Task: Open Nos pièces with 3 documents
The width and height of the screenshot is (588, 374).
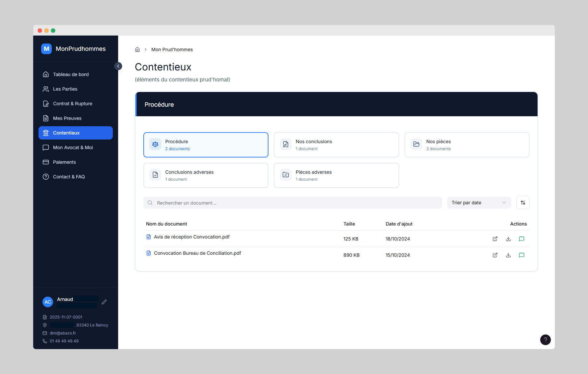Action: tap(467, 144)
